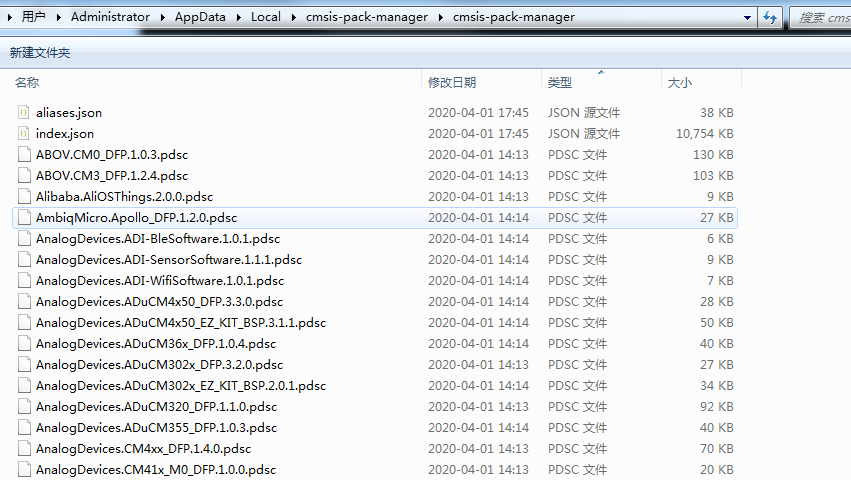Select the file name AnalogDevices.ADuCM302x_EZ_KIT_BSP.2.0.1.pdsc
This screenshot has width=851, height=480.
tap(181, 386)
